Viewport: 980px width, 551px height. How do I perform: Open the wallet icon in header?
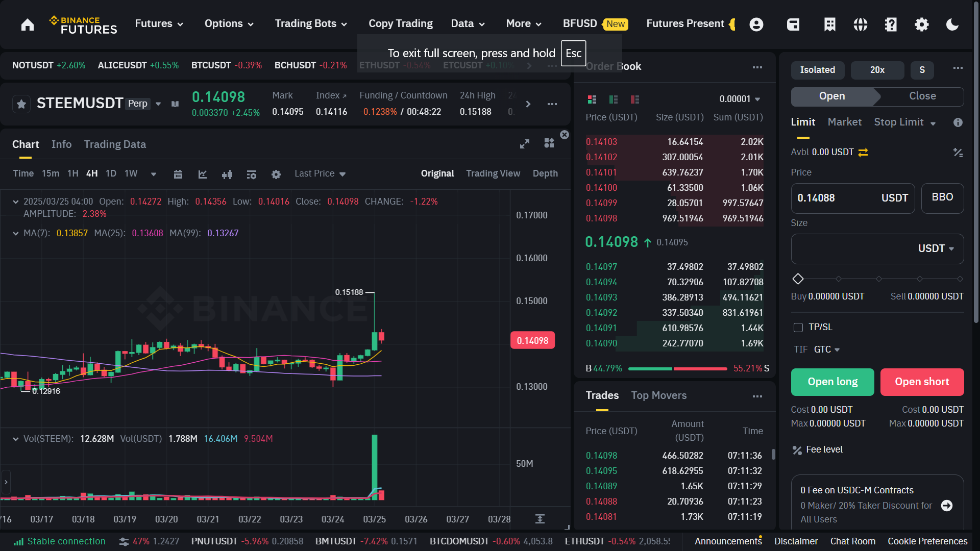tap(793, 24)
